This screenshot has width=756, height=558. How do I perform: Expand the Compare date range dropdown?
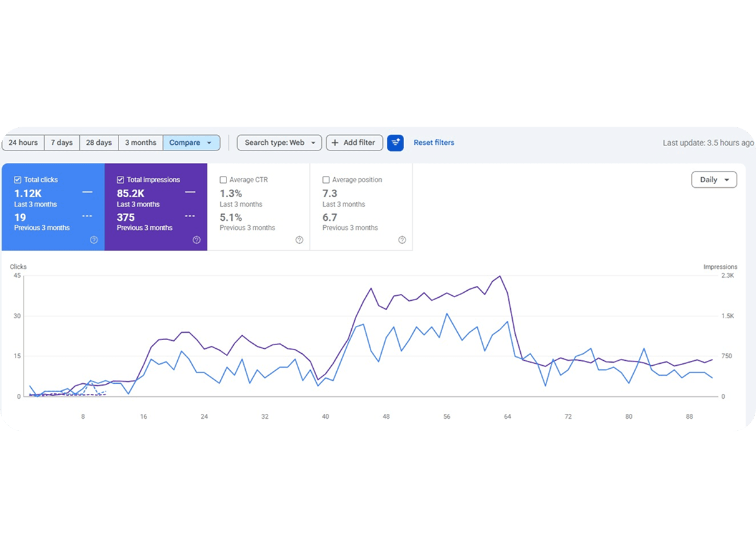(x=191, y=143)
